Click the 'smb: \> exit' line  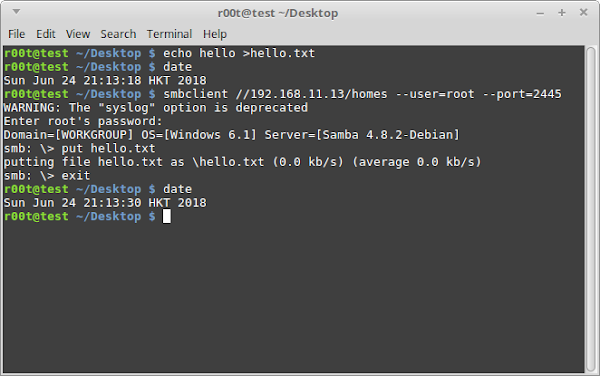47,176
